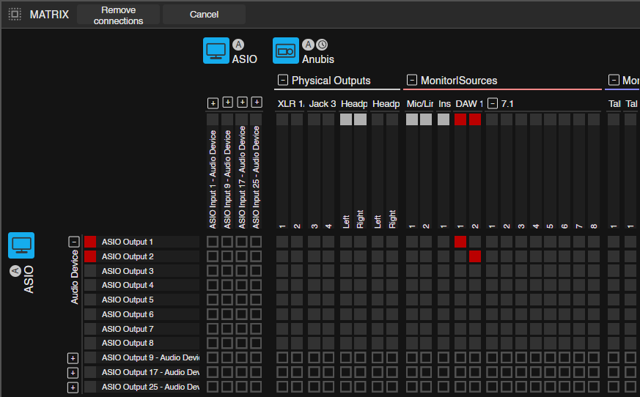Image resolution: width=640 pixels, height=397 pixels.
Task: Expand ASIO Output 25 - Audio Device row
Action: point(73,387)
